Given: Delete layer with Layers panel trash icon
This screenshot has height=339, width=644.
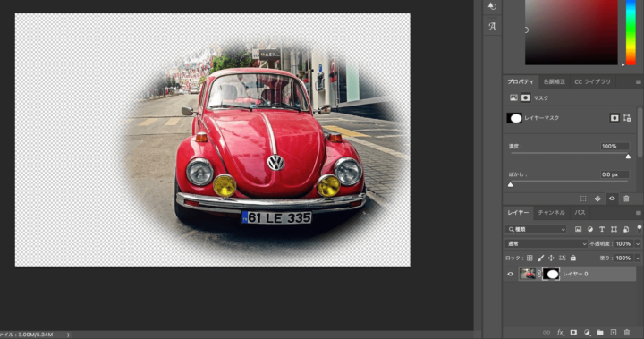Looking at the screenshot, I should point(627,333).
